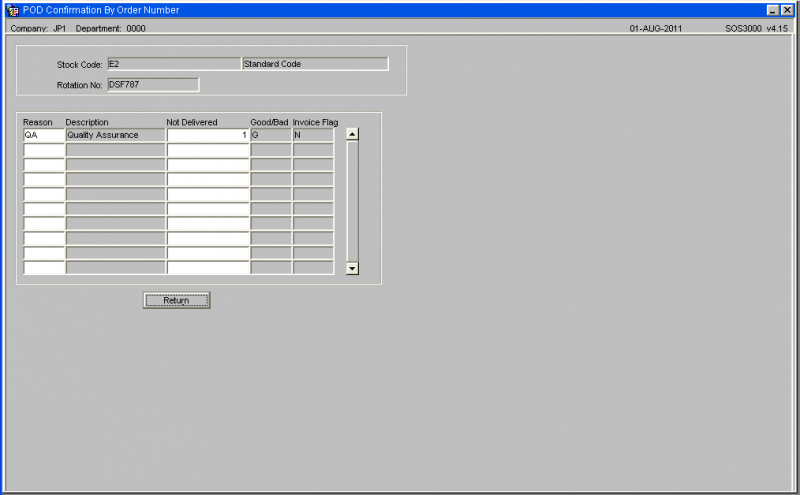Close the POD Confirmation By Order Number window
Screen dimensions: 800x495
[787, 10]
